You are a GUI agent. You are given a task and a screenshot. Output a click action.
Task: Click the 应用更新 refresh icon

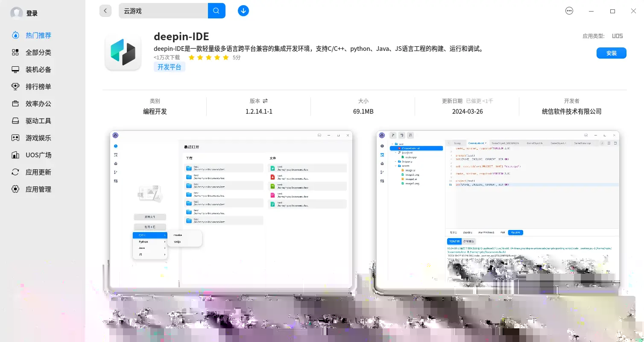(15, 172)
